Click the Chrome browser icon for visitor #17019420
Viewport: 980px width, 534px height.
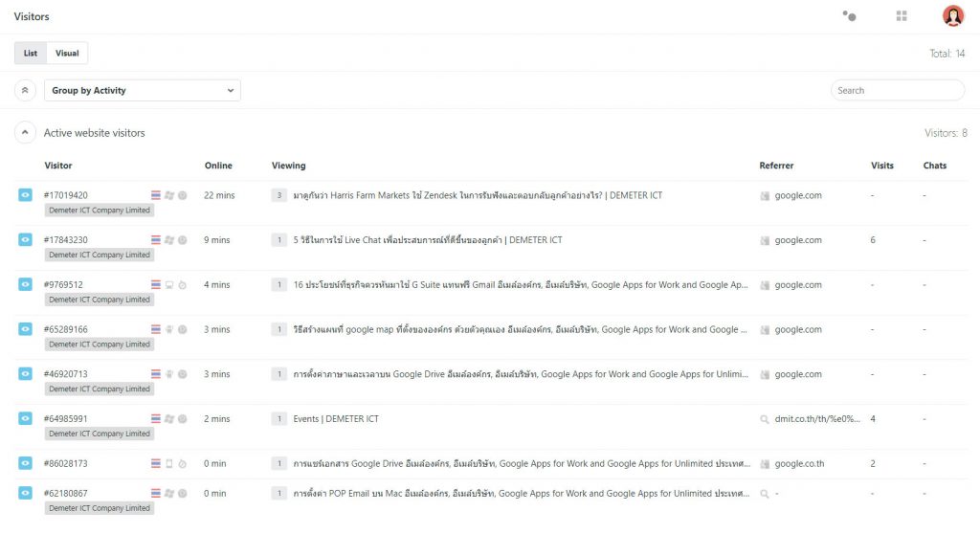(x=183, y=195)
